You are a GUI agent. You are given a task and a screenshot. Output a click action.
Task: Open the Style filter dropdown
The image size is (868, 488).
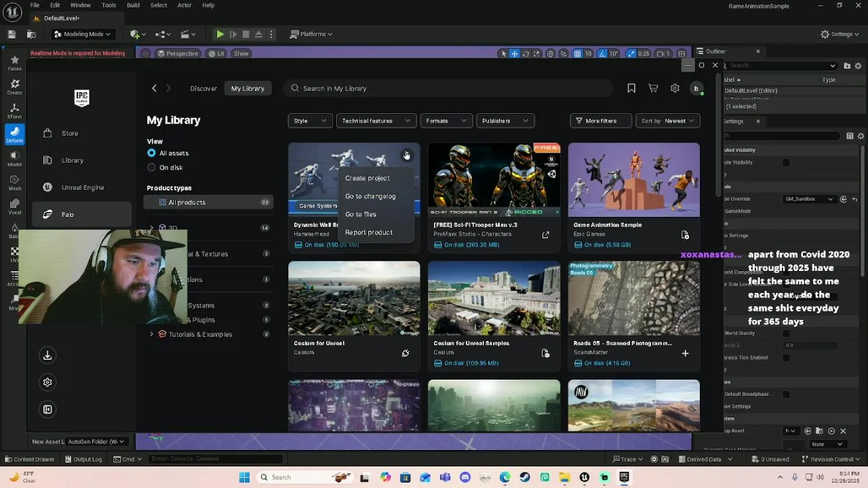(x=310, y=121)
